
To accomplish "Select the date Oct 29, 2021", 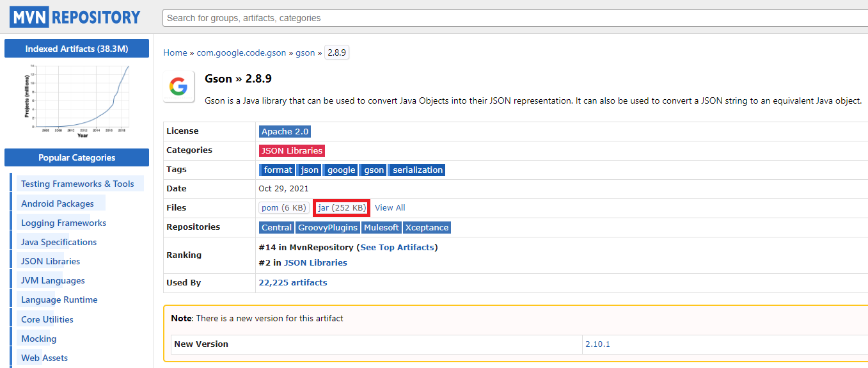I will click(283, 188).
